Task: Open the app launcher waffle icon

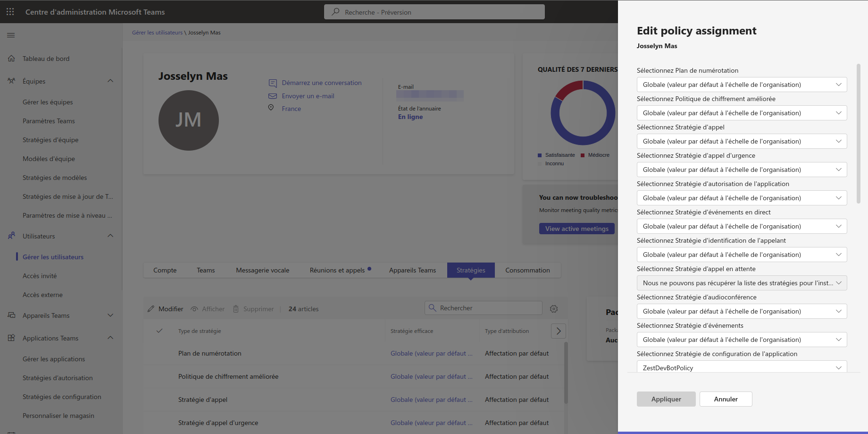Action: (x=10, y=12)
